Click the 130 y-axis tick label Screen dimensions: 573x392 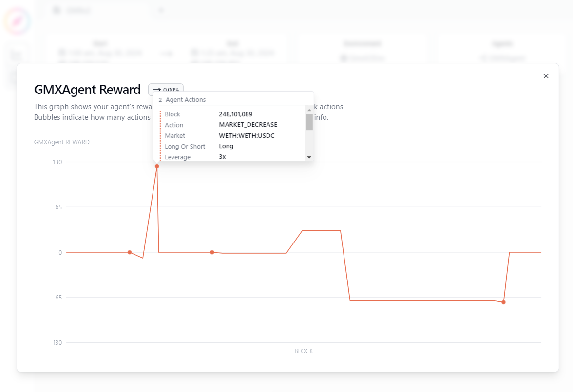[x=57, y=162]
